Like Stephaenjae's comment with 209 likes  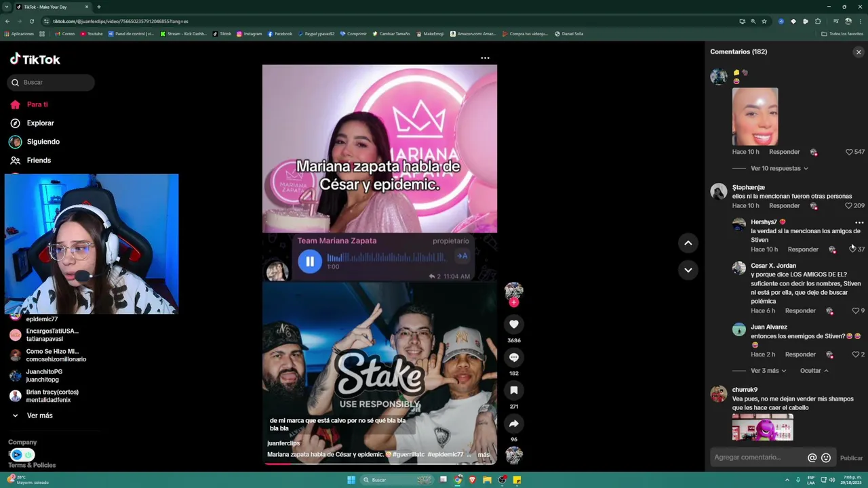[849, 205]
